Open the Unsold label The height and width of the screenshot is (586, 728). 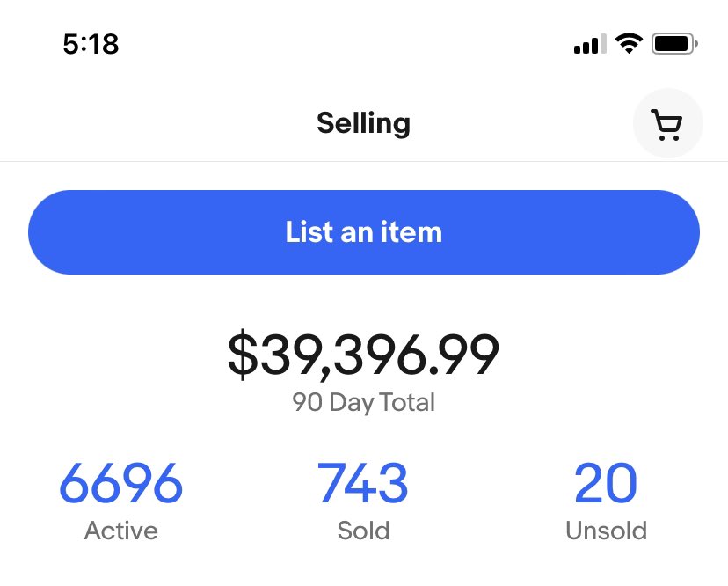606,531
